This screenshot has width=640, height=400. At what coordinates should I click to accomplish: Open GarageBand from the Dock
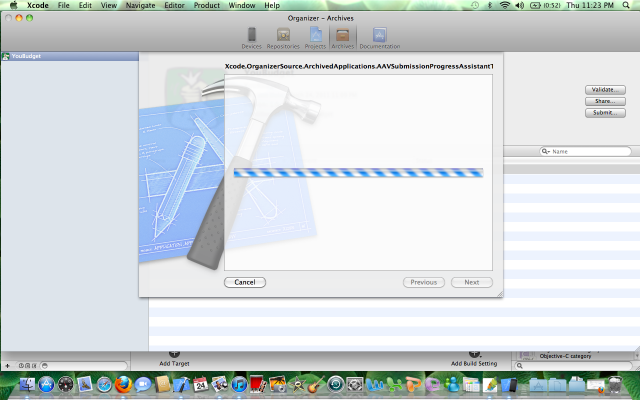pyautogui.click(x=316, y=384)
